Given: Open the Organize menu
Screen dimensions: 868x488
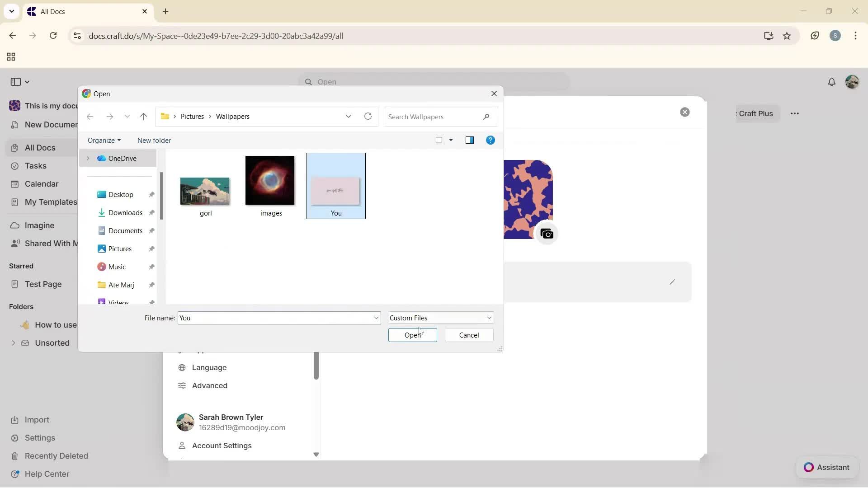Looking at the screenshot, I should tap(104, 140).
